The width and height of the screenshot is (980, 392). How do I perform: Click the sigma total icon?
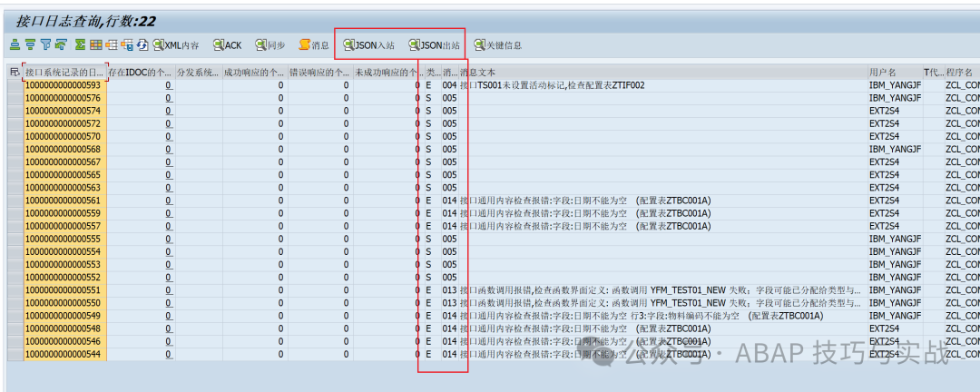(x=80, y=45)
